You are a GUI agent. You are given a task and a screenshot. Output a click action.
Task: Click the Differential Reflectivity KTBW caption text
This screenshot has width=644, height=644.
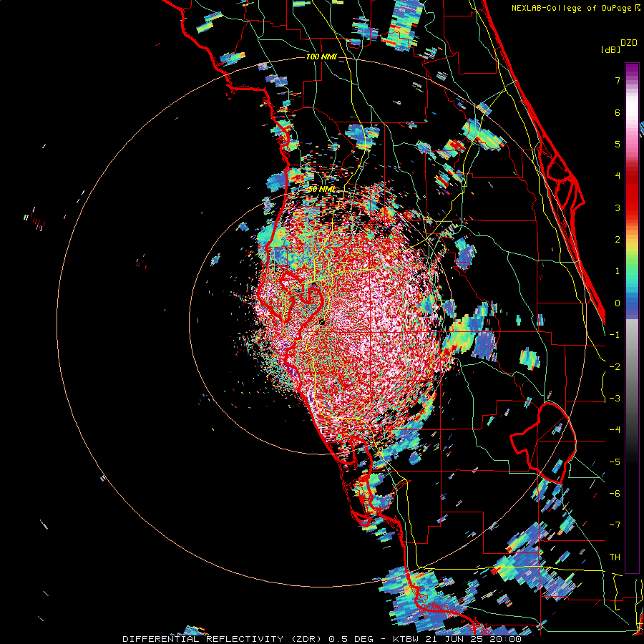click(322, 639)
